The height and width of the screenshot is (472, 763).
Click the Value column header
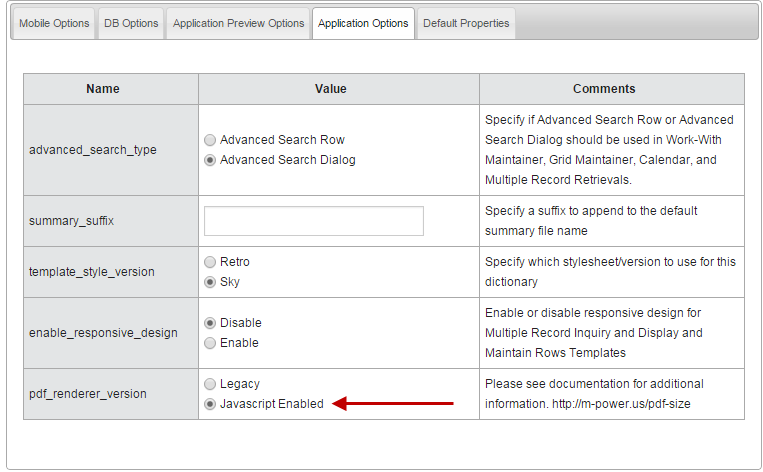click(330, 89)
